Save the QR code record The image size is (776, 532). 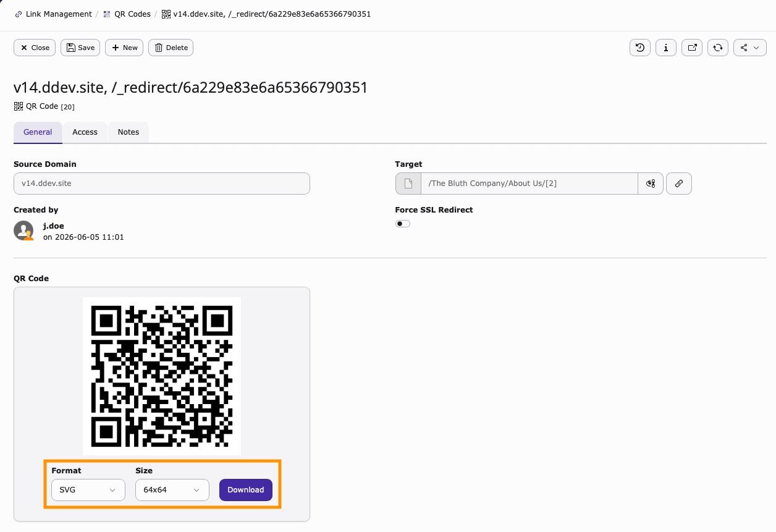click(x=80, y=48)
